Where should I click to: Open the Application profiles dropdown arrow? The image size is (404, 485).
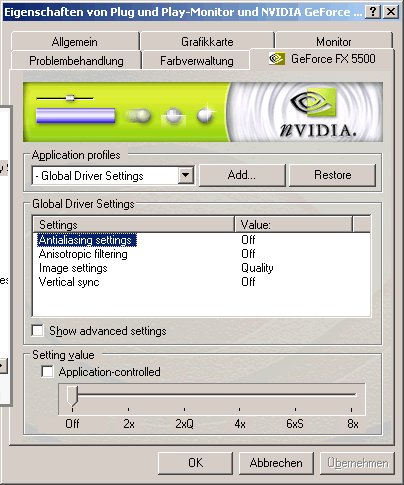[x=186, y=175]
